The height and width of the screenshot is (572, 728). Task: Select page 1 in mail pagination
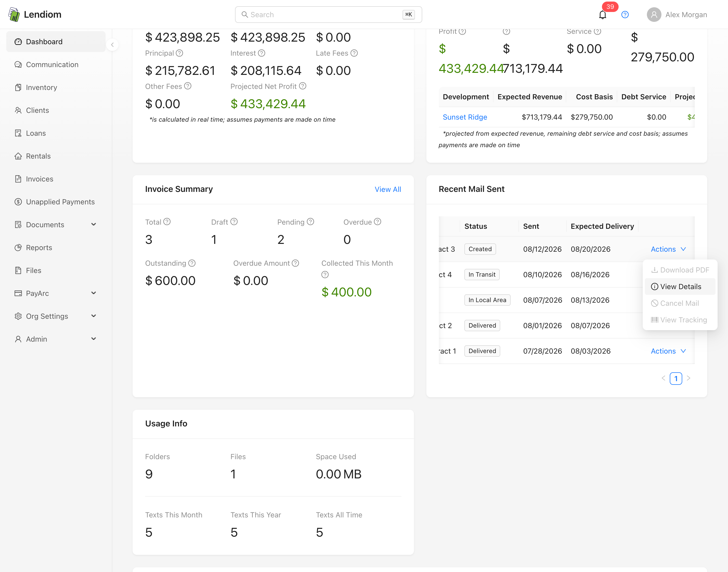(676, 379)
